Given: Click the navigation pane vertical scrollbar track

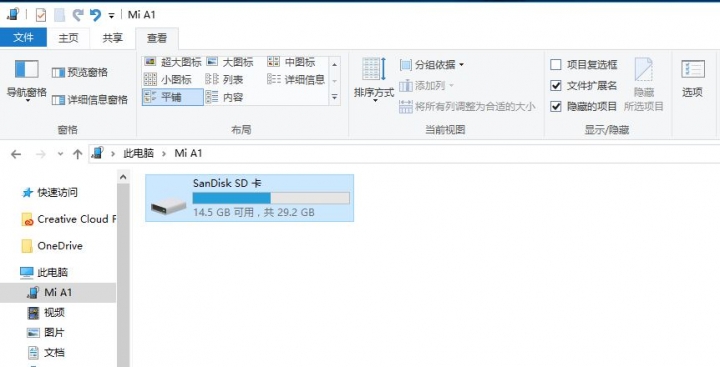Looking at the screenshot, I should (x=123, y=276).
